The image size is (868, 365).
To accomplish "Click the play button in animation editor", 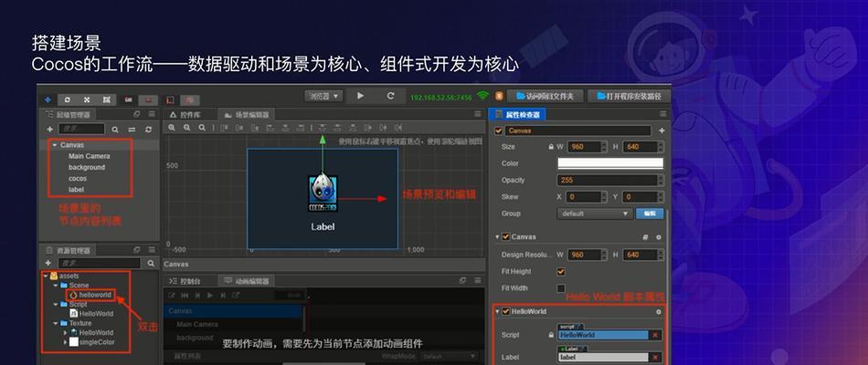I will [210, 296].
